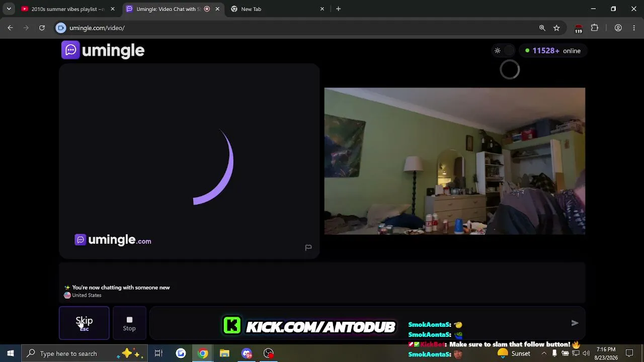Open the Sunset weather widget on taskbar
This screenshot has height=362, width=644.
tap(513, 353)
